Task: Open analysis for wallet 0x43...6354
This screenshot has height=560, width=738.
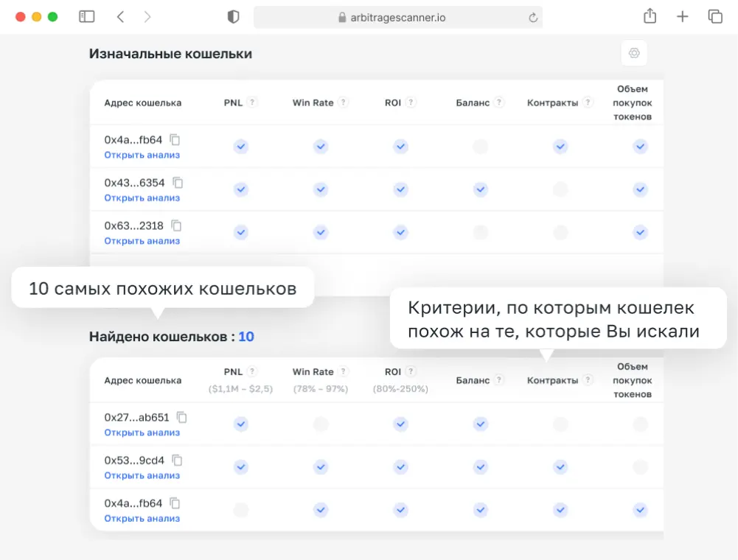Action: [x=142, y=197]
